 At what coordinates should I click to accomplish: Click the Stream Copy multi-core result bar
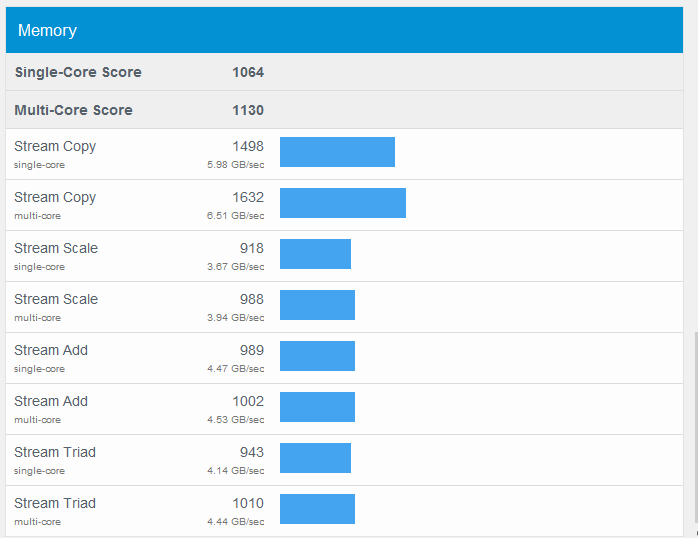tap(342, 203)
